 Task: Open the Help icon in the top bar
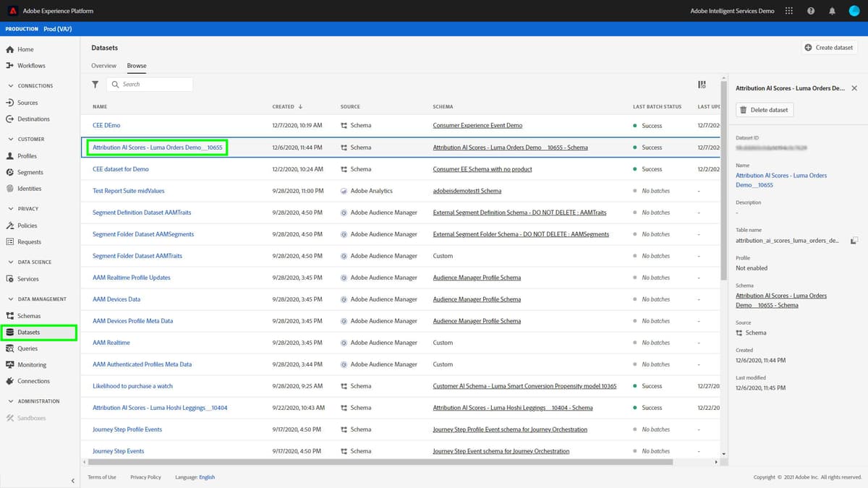click(x=810, y=10)
